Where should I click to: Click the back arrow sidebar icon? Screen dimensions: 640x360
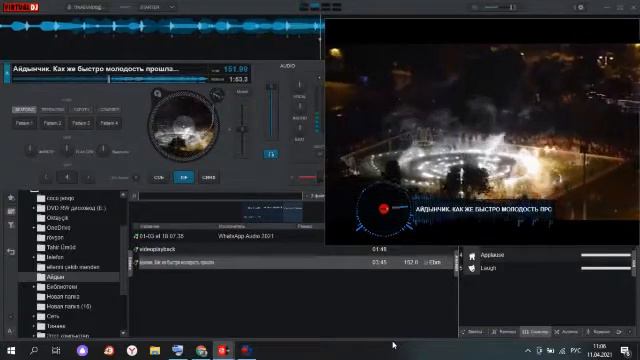tap(11, 252)
